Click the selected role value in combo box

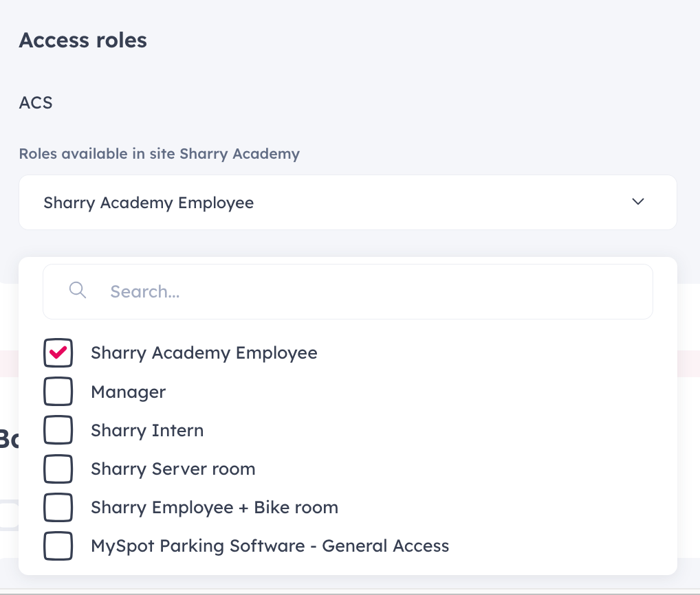149,203
